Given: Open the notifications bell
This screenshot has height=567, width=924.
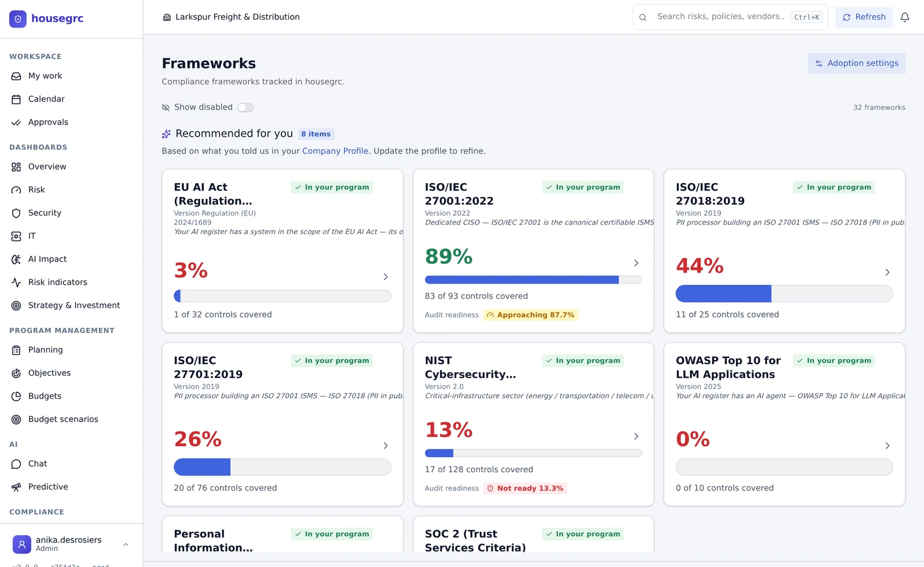Looking at the screenshot, I should (905, 17).
